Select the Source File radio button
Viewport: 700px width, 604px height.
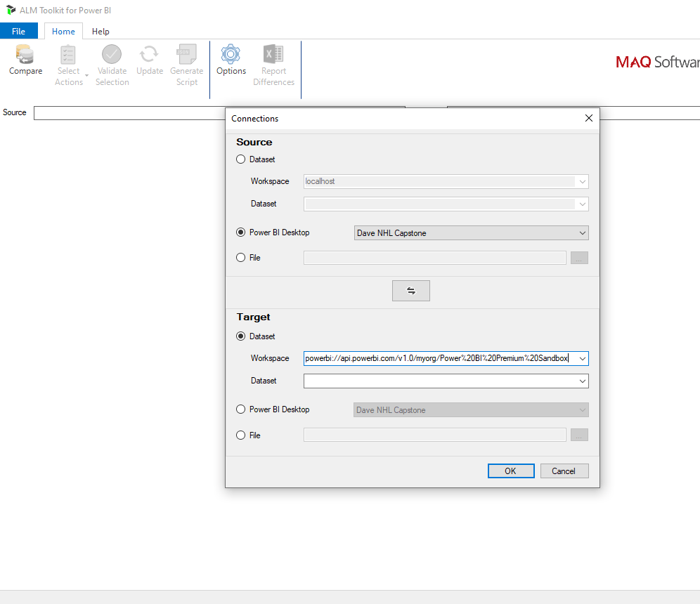point(240,257)
